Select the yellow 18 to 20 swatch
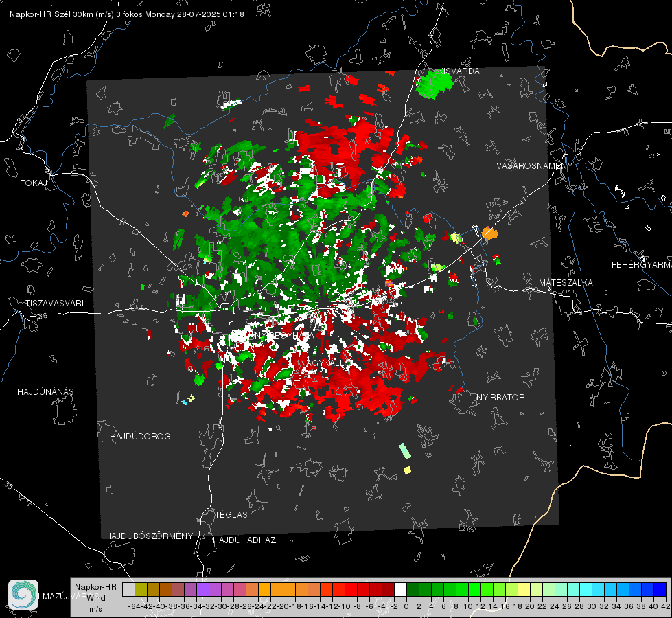Viewport: 672px width, 618px height. pos(524,590)
